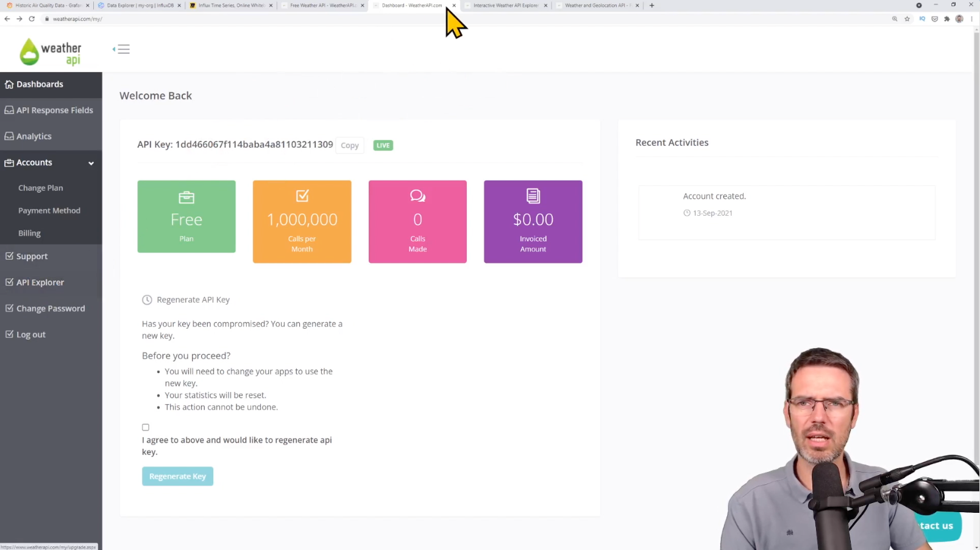Click the address bar URL weatherapi.com/my/
The width and height of the screenshot is (980, 550).
click(x=77, y=19)
